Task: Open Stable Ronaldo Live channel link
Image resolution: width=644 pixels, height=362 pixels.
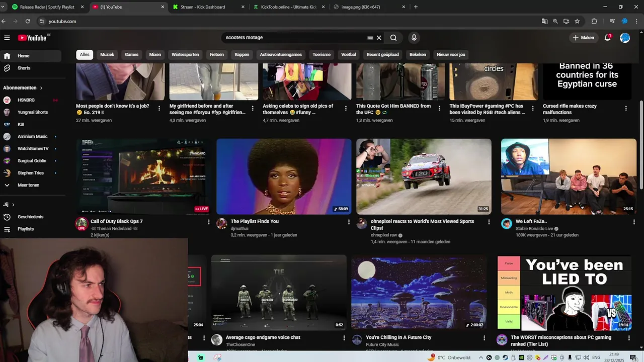Action: 534,229
